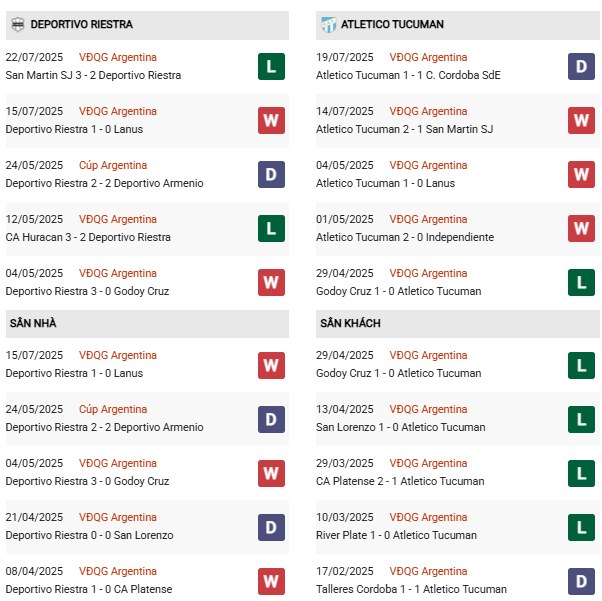Click the D badge for the Talleres Cordoba draw
Image resolution: width=602 pixels, height=601 pixels.
click(582, 580)
